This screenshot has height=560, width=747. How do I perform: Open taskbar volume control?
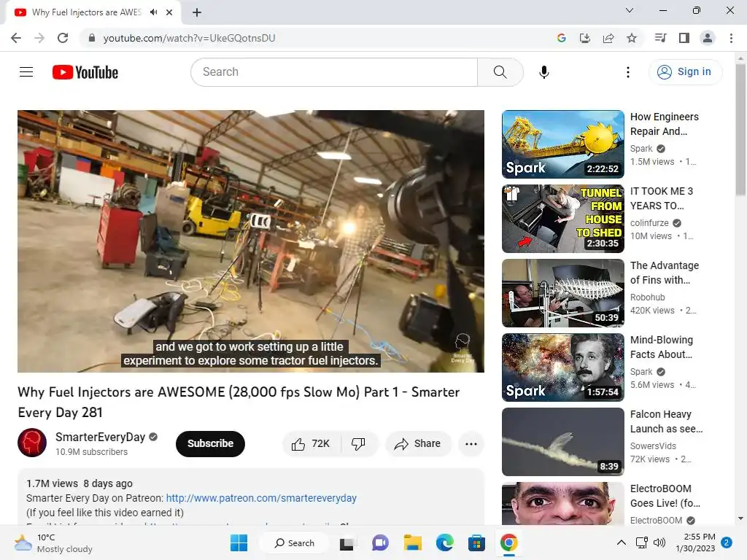pyautogui.click(x=659, y=542)
